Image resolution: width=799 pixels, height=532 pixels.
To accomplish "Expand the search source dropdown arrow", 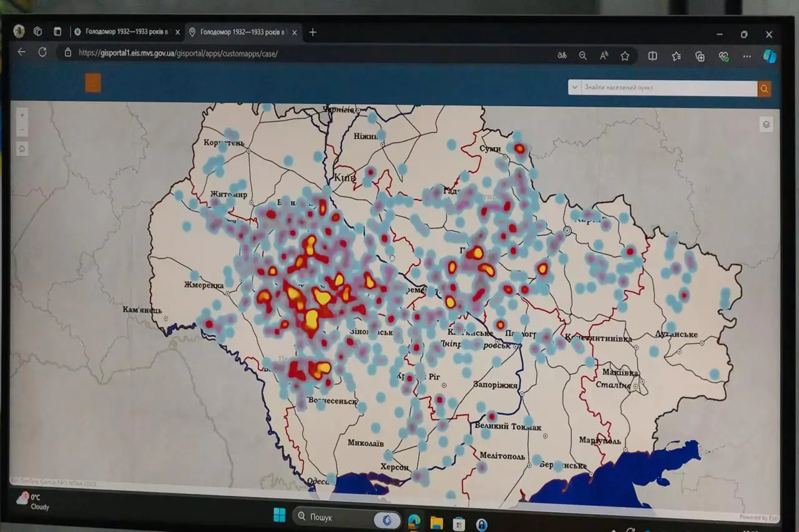I will coord(574,87).
